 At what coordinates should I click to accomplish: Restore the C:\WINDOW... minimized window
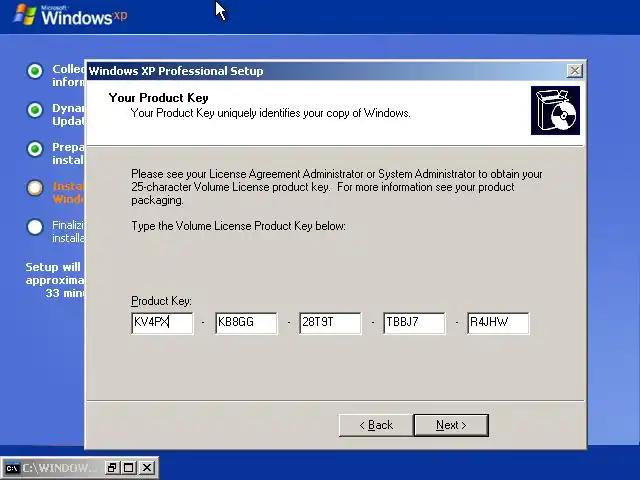tap(111, 468)
